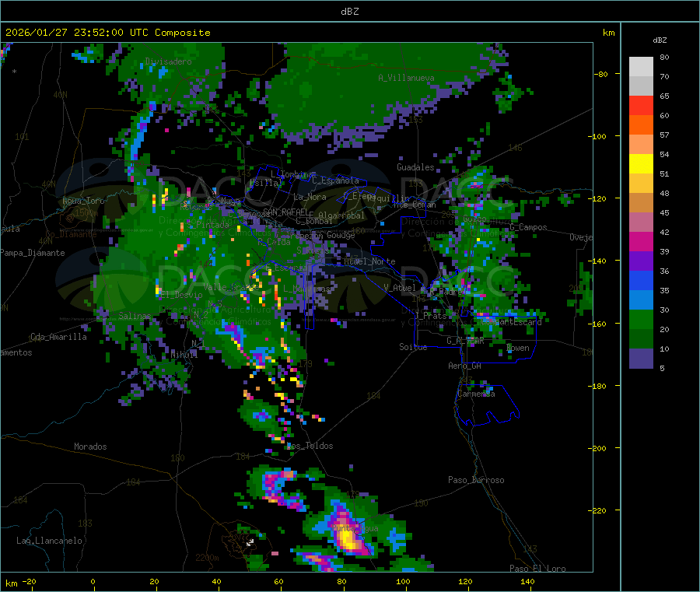Click the legend value '80'

(664, 57)
